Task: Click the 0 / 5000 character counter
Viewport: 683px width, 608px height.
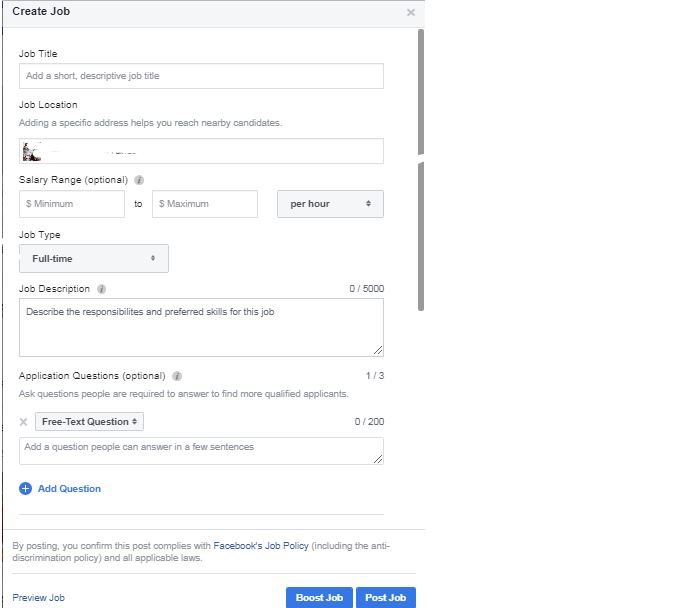Action: point(366,289)
